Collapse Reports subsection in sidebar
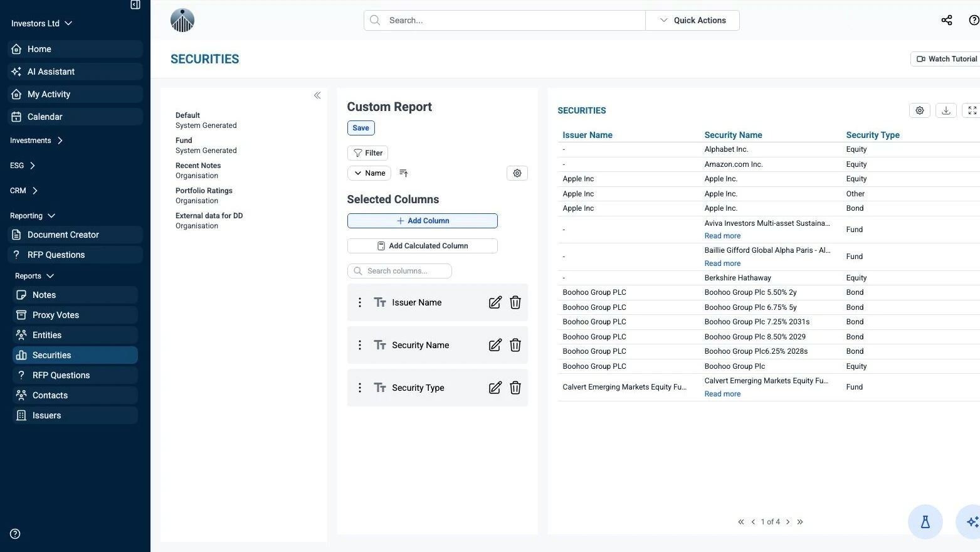 coord(34,276)
